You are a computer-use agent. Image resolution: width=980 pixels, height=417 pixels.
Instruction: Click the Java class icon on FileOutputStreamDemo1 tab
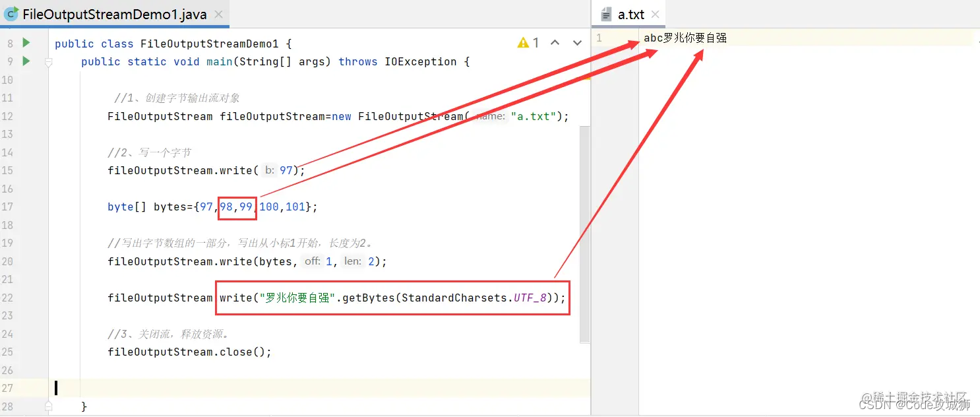click(11, 14)
